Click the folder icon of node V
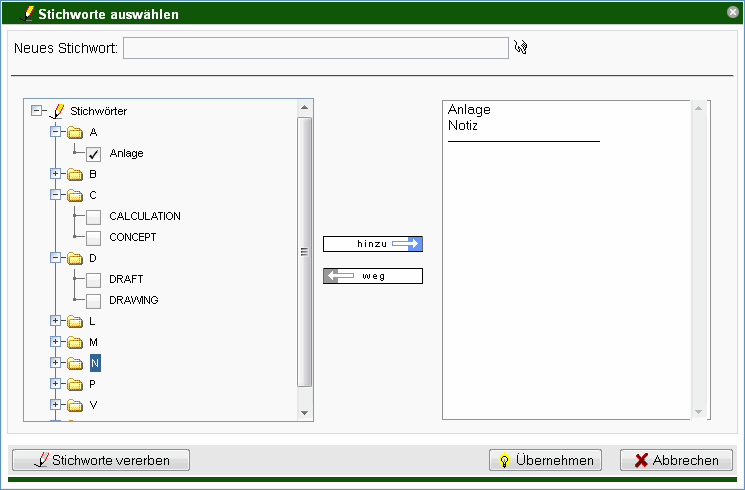This screenshot has width=745, height=490. coord(75,405)
